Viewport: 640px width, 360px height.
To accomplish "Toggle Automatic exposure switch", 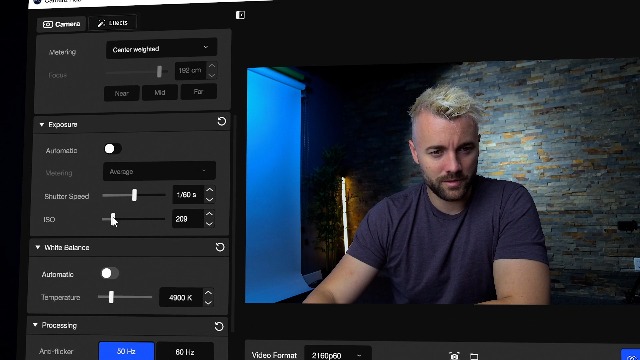I will (x=113, y=149).
